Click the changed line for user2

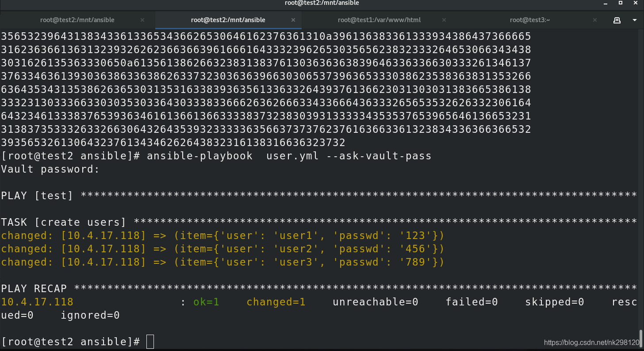222,249
